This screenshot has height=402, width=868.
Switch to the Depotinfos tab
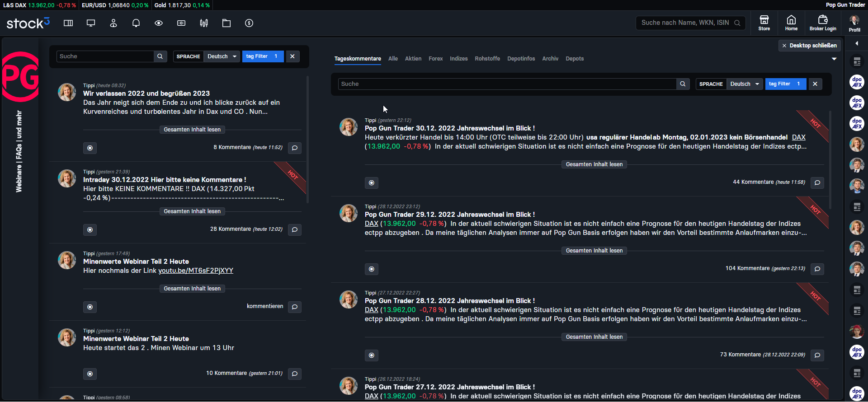[521, 59]
